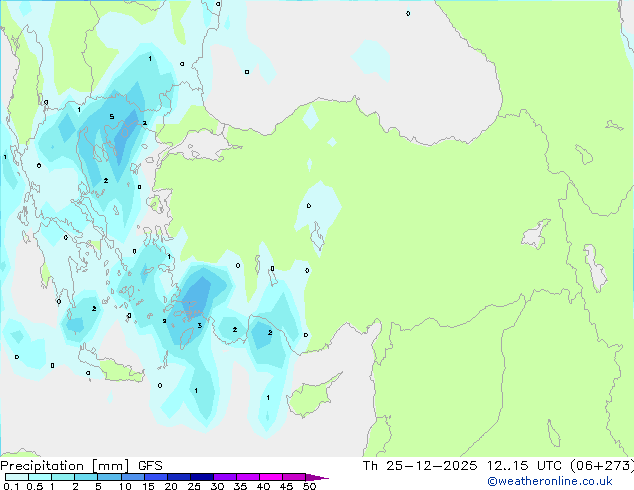Screen dimensions: 634x490
Task: Select the 30–35 mm purple legend swatch
Action: pos(225,477)
